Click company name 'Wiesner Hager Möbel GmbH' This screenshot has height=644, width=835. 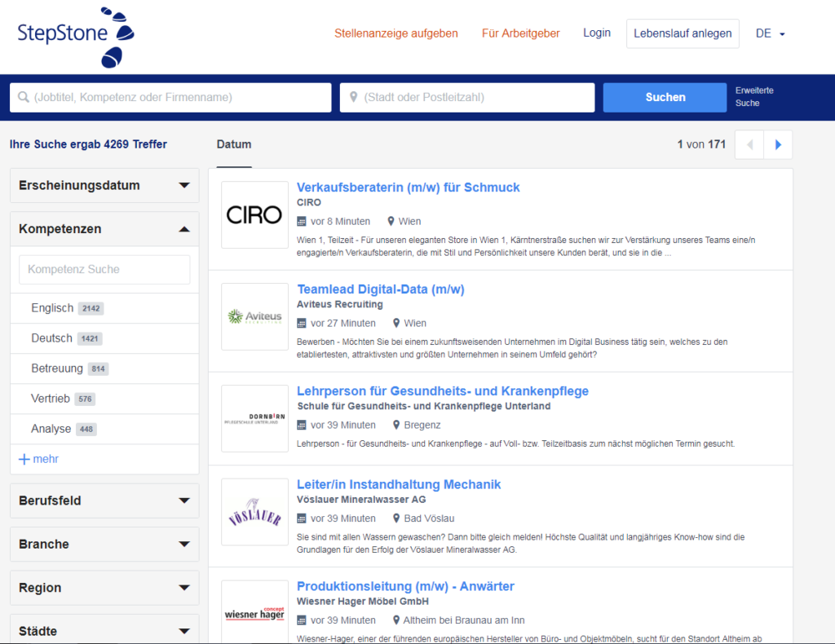tap(363, 602)
